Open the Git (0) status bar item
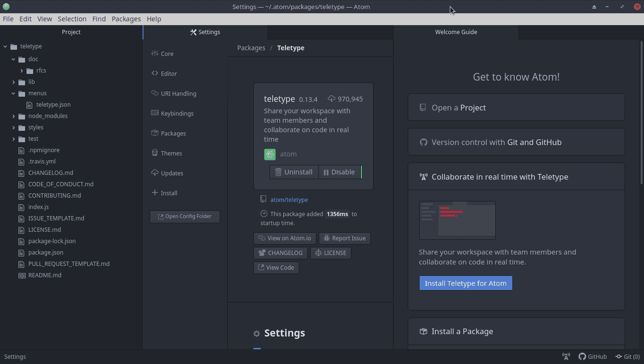The height and width of the screenshot is (364, 644). point(627,356)
